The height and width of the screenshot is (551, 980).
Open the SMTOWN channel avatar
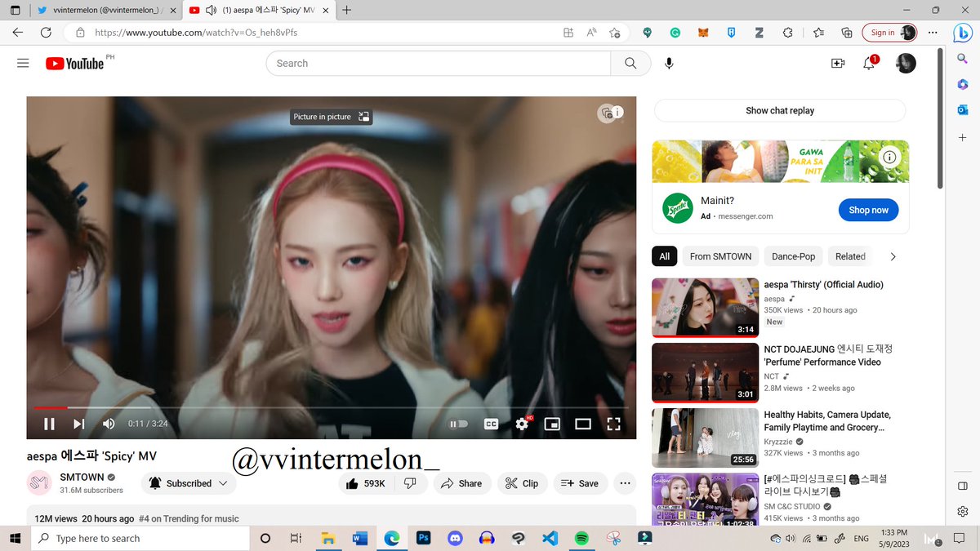[x=39, y=483]
